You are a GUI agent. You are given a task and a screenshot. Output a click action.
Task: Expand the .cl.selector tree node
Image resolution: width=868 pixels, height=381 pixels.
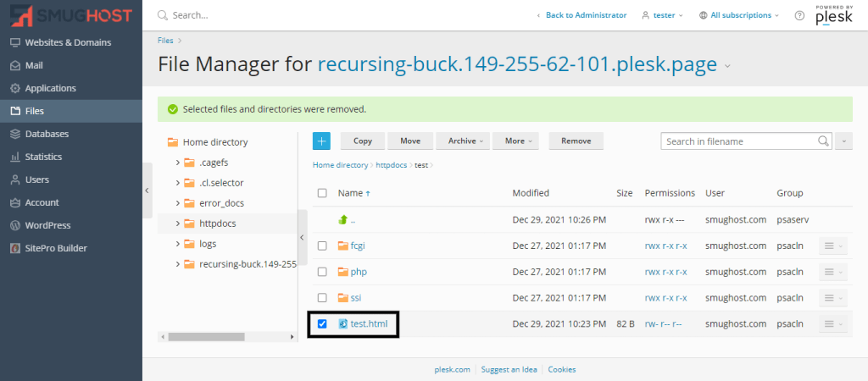coord(178,183)
